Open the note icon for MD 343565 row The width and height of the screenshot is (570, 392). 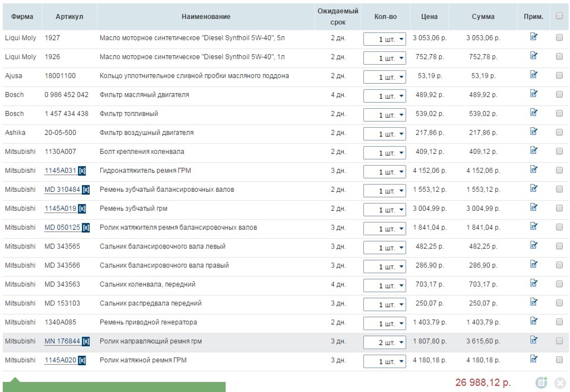pos(533,245)
